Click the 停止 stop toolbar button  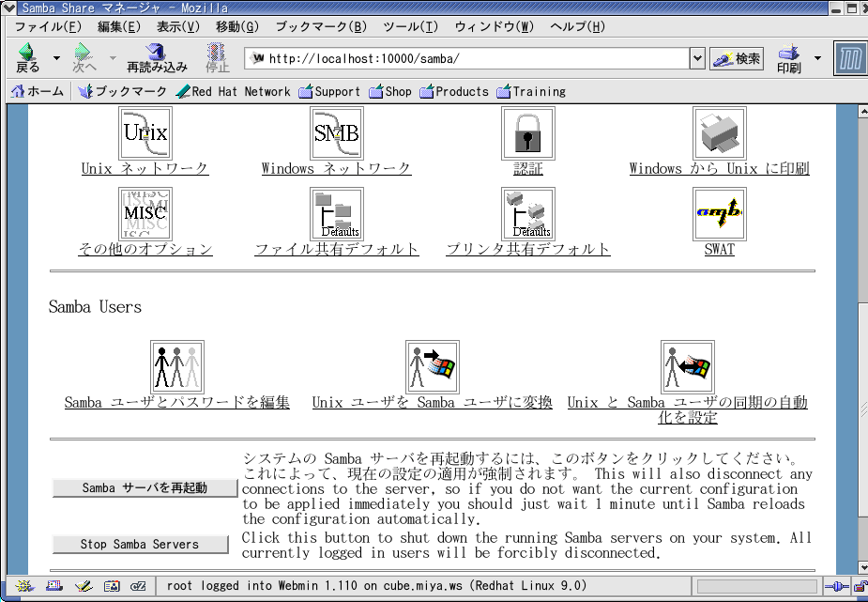coord(217,58)
